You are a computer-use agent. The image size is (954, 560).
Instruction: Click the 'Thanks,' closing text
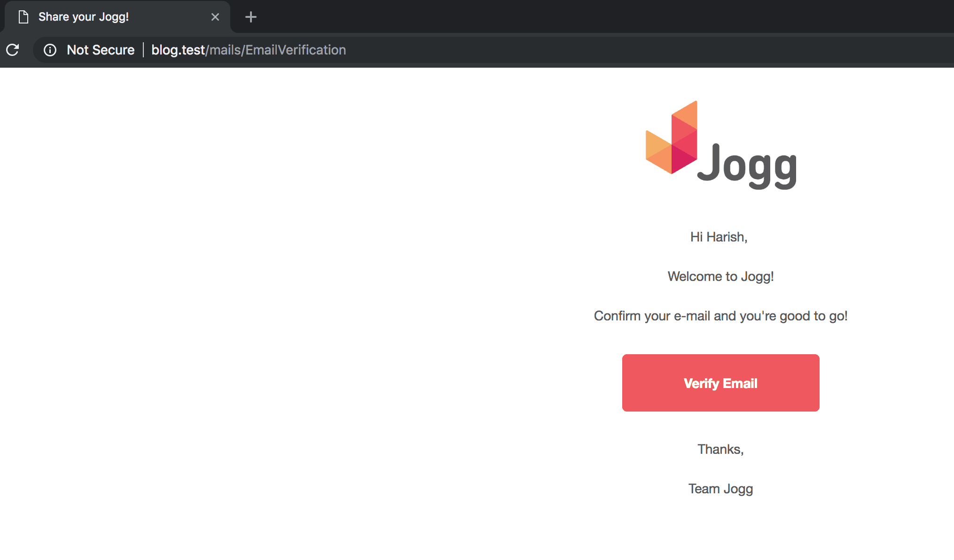tap(720, 449)
